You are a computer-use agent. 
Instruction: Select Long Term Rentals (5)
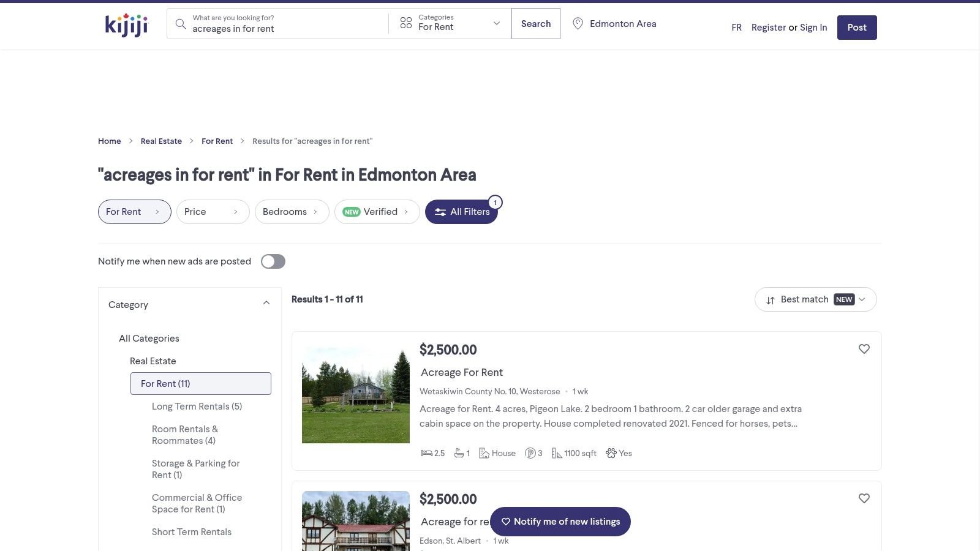point(197,407)
